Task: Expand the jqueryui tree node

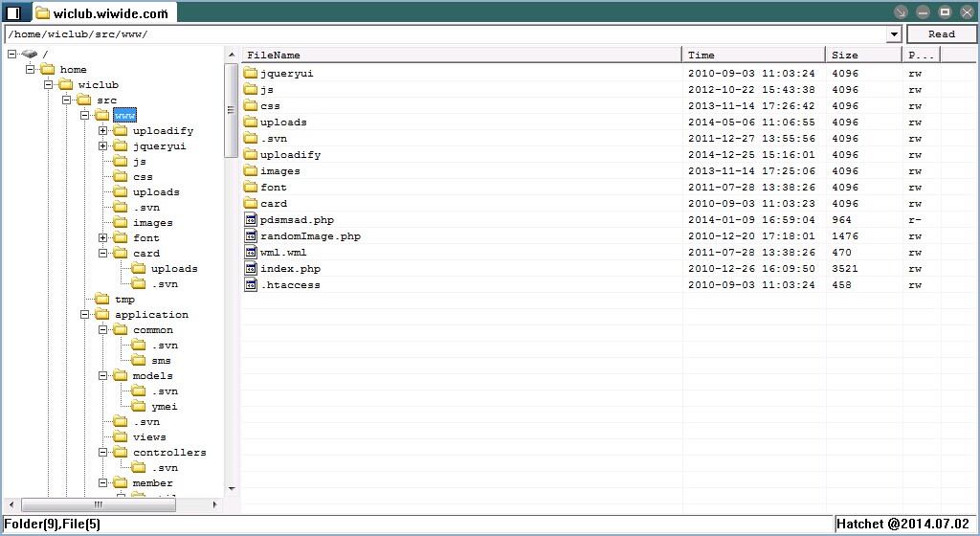Action: 102,145
